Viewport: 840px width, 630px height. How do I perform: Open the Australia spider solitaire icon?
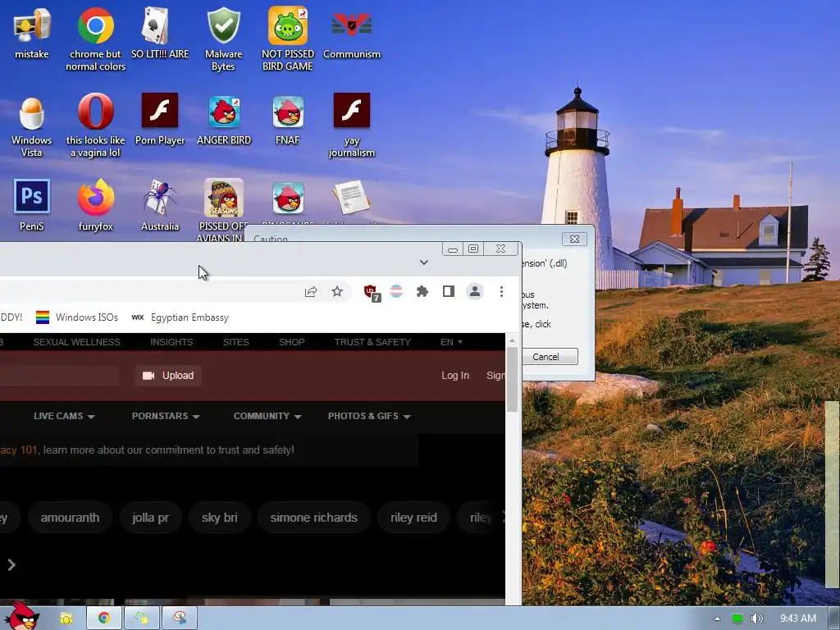click(x=160, y=206)
